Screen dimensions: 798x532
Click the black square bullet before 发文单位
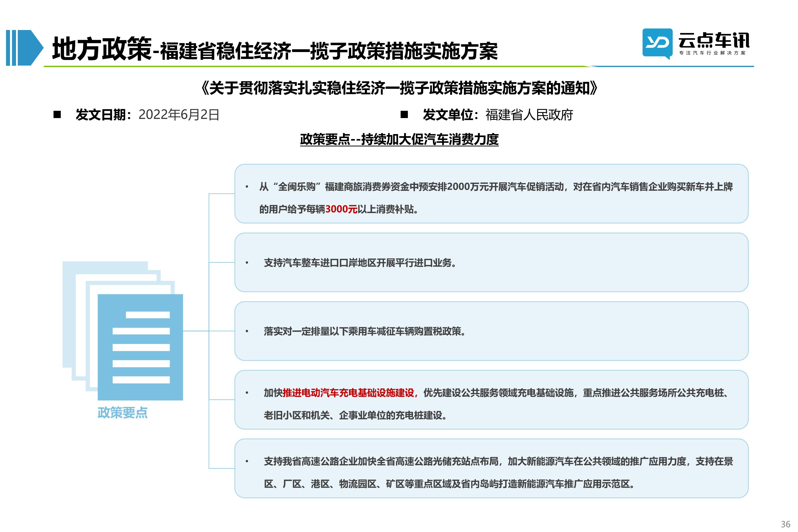(x=404, y=115)
